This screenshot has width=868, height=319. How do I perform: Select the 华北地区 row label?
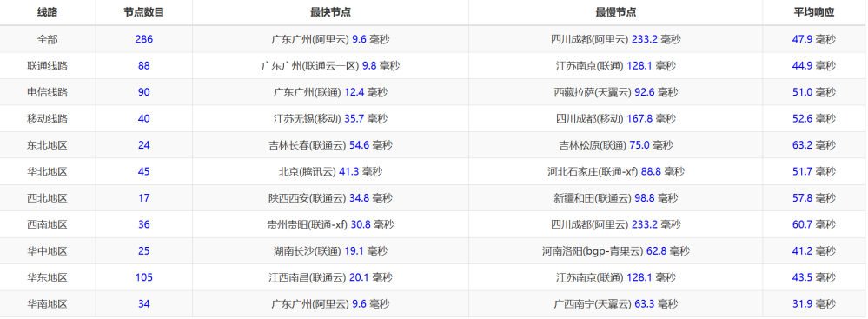[x=48, y=172]
